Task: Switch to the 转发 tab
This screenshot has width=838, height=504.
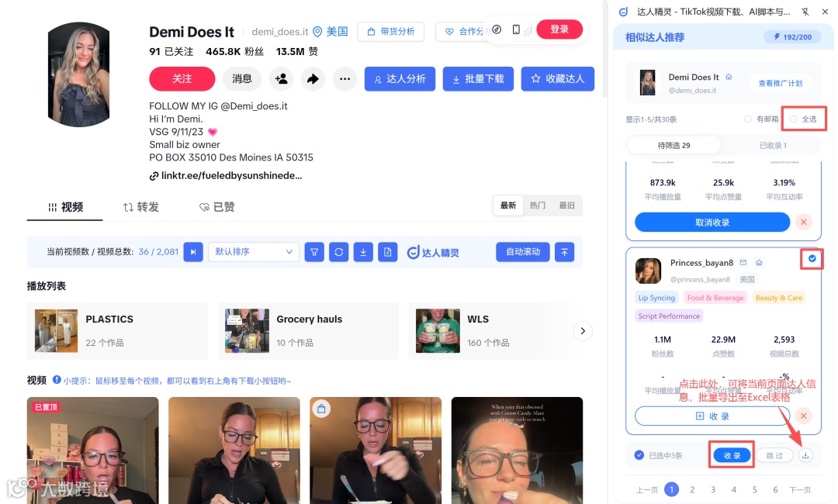Action: [141, 207]
